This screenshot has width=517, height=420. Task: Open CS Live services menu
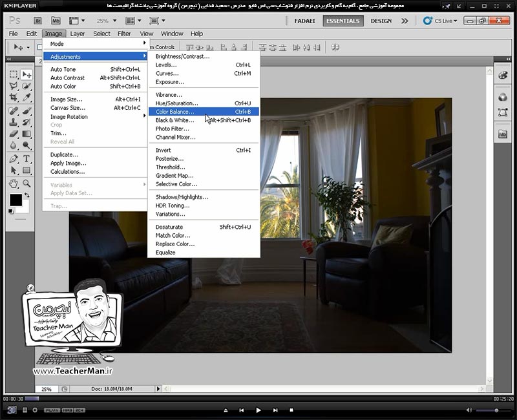[440, 21]
